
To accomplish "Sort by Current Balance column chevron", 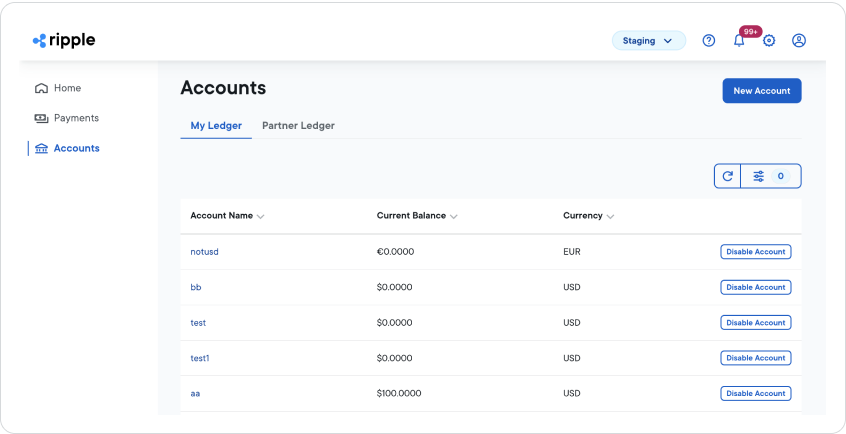I will pyautogui.click(x=454, y=216).
